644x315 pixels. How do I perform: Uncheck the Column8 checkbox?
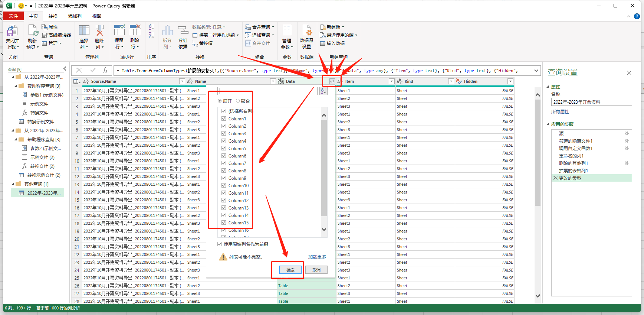pos(224,171)
